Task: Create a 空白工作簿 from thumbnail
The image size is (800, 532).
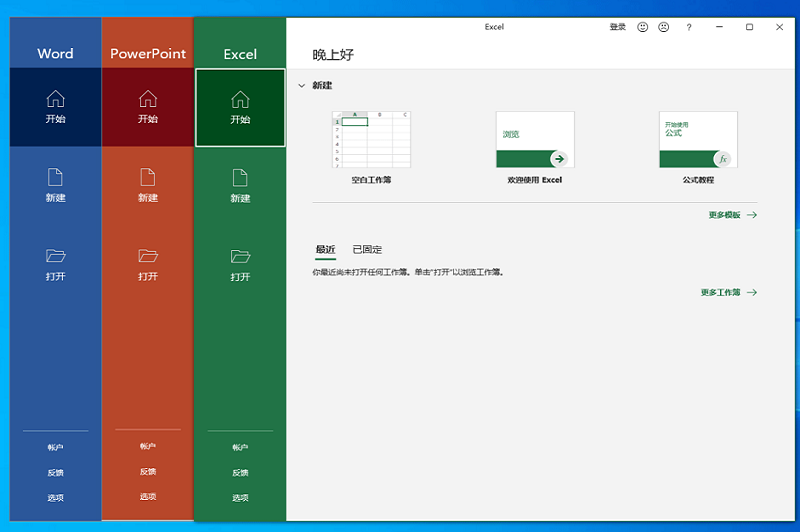Action: click(x=371, y=139)
